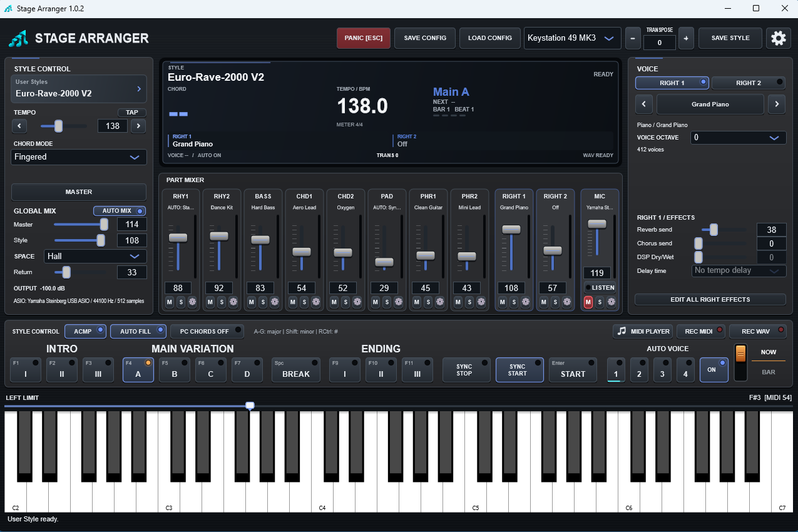This screenshot has height=532, width=798.
Task: Open the settings gear in the header
Action: (x=778, y=38)
